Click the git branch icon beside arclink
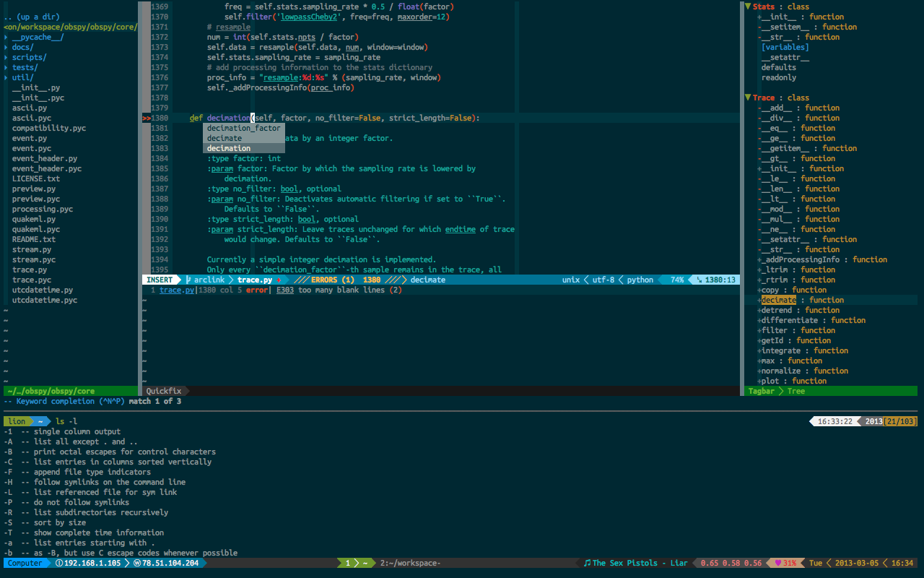 coord(189,280)
